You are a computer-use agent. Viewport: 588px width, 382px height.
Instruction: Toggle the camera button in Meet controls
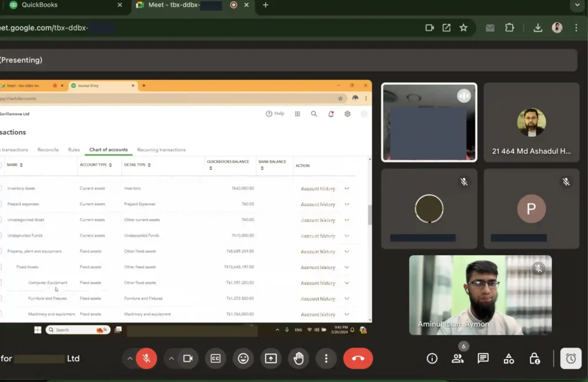point(188,358)
